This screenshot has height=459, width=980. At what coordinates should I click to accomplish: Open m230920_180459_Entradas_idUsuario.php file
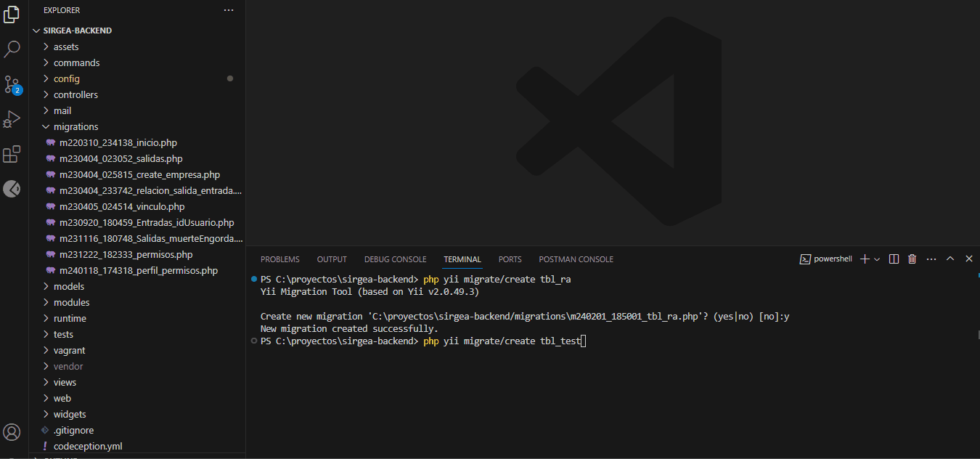click(x=137, y=222)
